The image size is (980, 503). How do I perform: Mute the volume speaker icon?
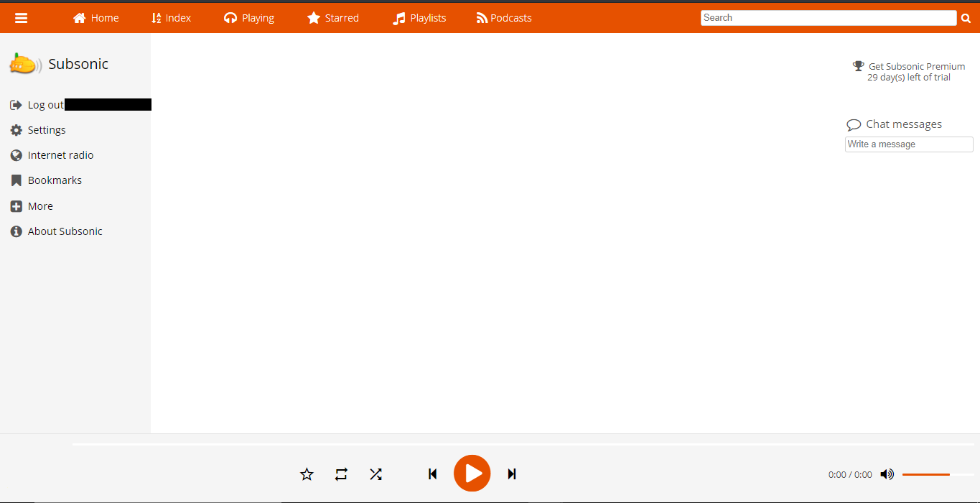pyautogui.click(x=887, y=474)
